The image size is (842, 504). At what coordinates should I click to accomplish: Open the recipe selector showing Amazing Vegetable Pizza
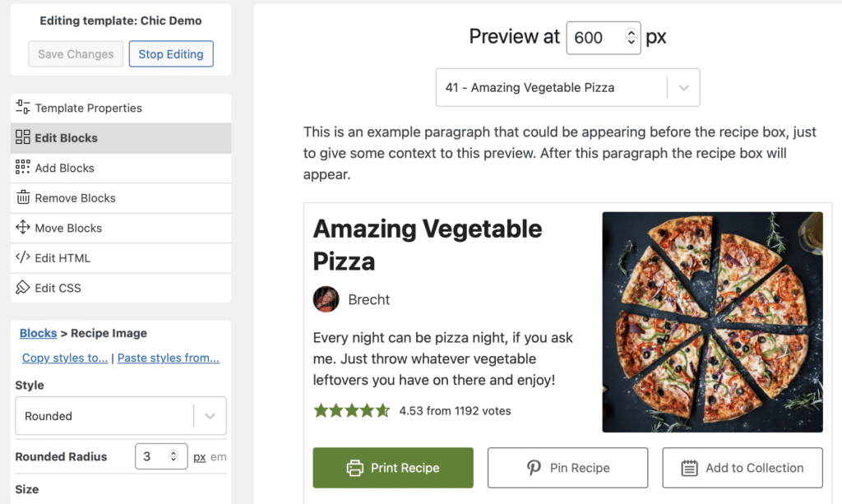tap(567, 87)
